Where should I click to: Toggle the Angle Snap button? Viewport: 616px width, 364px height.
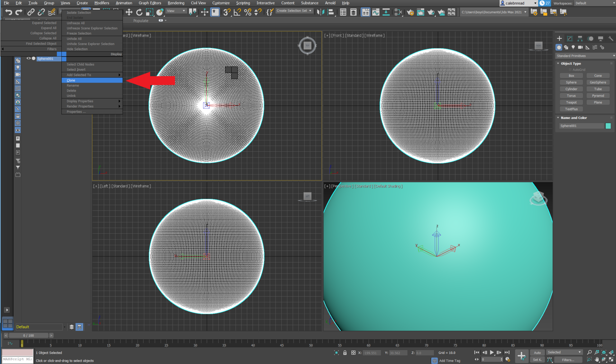tap(237, 12)
